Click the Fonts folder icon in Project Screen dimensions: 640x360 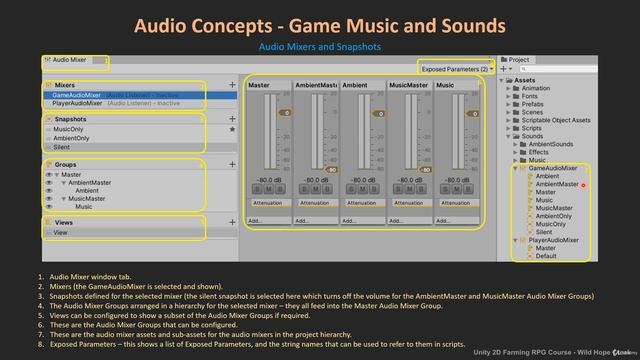pos(516,96)
